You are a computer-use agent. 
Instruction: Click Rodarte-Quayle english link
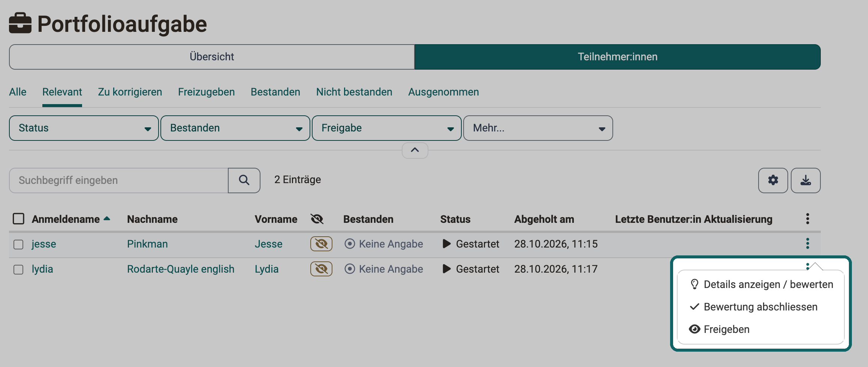tap(181, 269)
